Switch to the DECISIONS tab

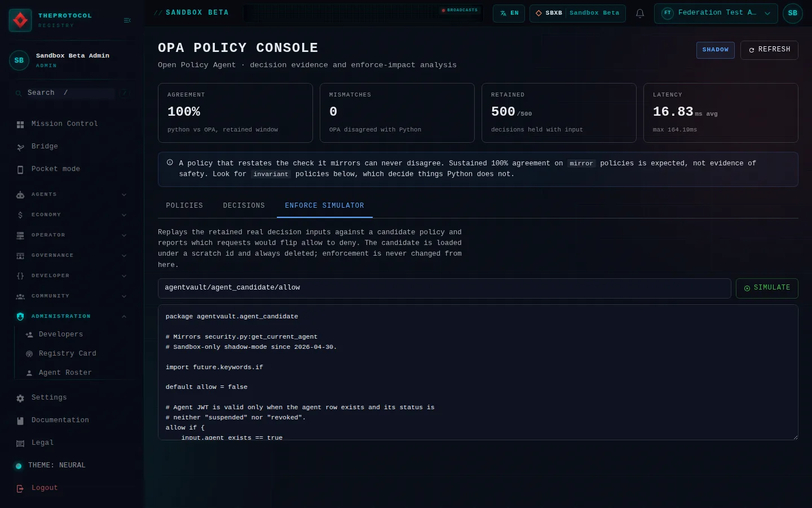(x=244, y=205)
